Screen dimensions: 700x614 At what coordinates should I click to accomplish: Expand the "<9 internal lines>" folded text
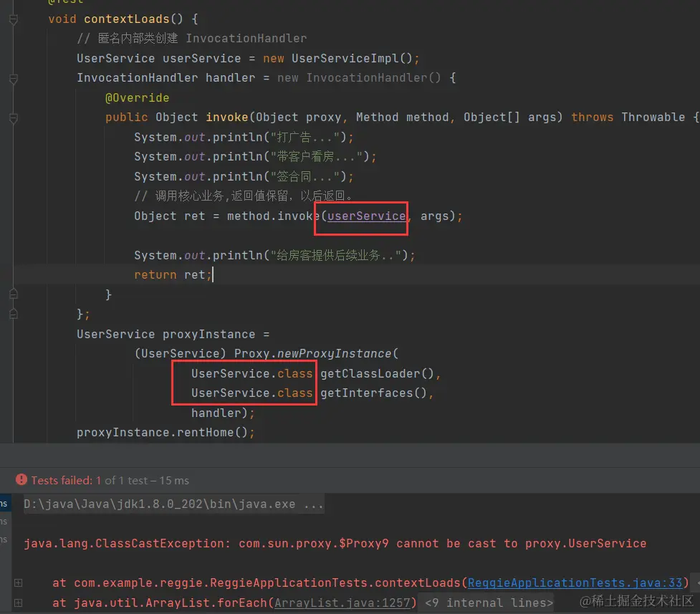(x=489, y=603)
